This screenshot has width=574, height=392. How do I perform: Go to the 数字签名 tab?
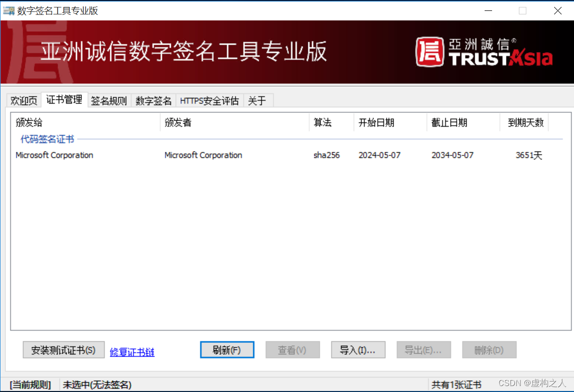coord(153,101)
